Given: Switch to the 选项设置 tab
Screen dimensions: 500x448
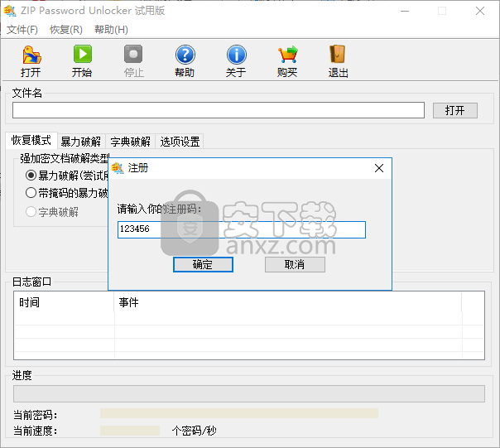Looking at the screenshot, I should [x=180, y=142].
